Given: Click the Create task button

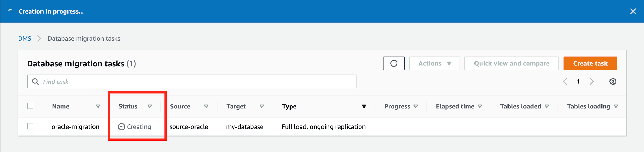Looking at the screenshot, I should tap(590, 63).
